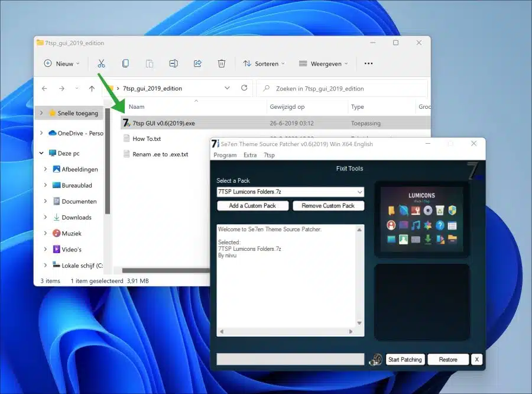The image size is (532, 394).
Task: Expand the Downloads tree node
Action: (46, 217)
